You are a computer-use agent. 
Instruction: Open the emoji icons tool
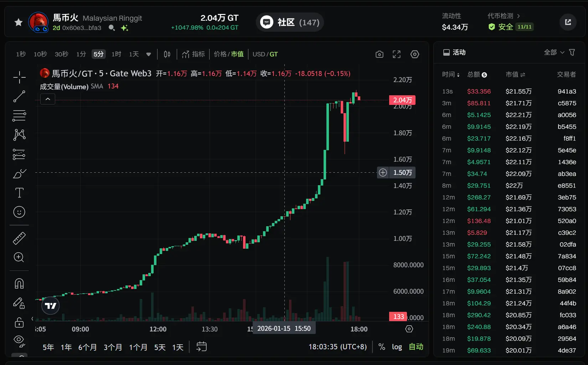pyautogui.click(x=19, y=212)
